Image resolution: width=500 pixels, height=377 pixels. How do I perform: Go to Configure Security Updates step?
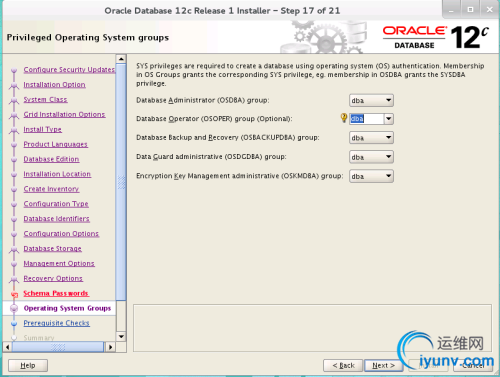[x=69, y=70]
